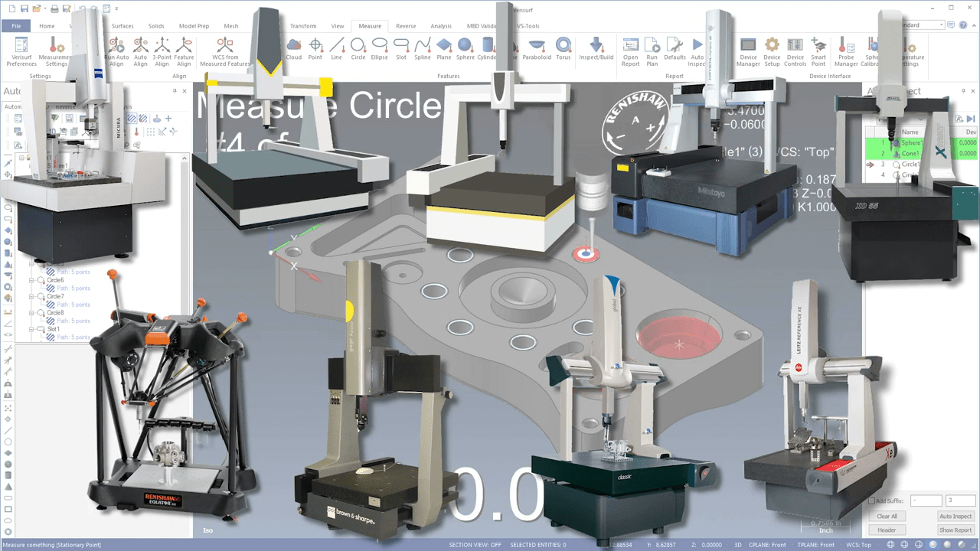Screen dimensions: 980x551
Task: Expand the Slot1 tree node
Action: 32,329
